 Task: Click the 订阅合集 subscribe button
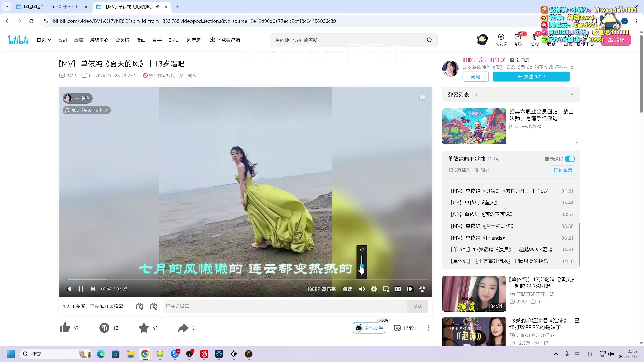[563, 170]
